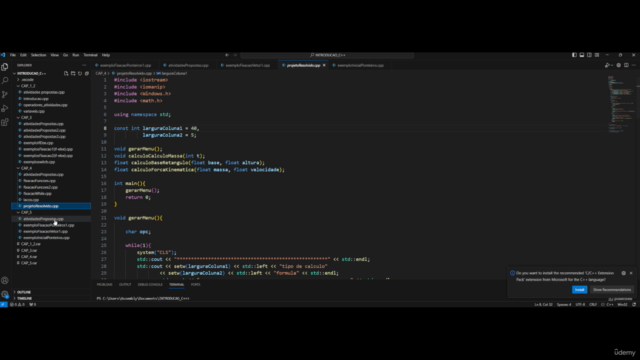Toggle the Secondary Side Bar layout icon
Viewport: 640px width, 360px height.
(x=589, y=55)
